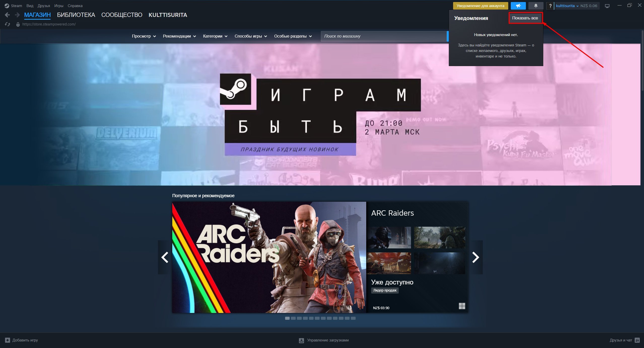The width and height of the screenshot is (644, 348).
Task: Expand the Категории menu
Action: pos(215,36)
